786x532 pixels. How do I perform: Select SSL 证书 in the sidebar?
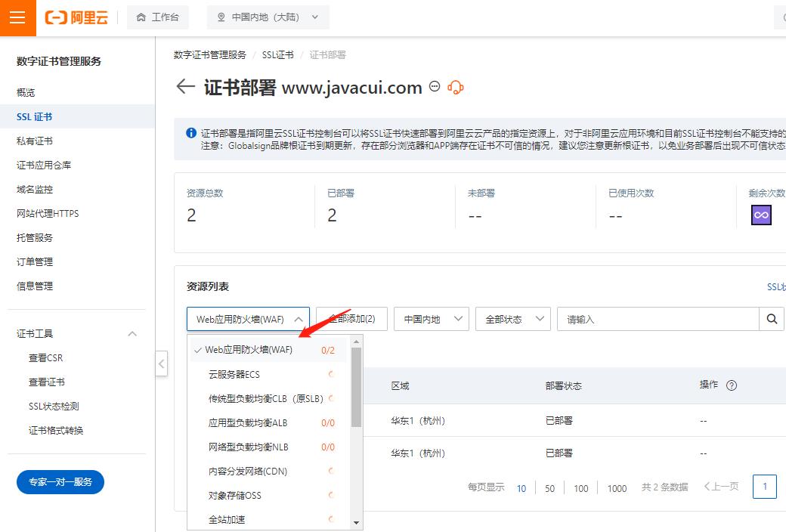(x=77, y=116)
